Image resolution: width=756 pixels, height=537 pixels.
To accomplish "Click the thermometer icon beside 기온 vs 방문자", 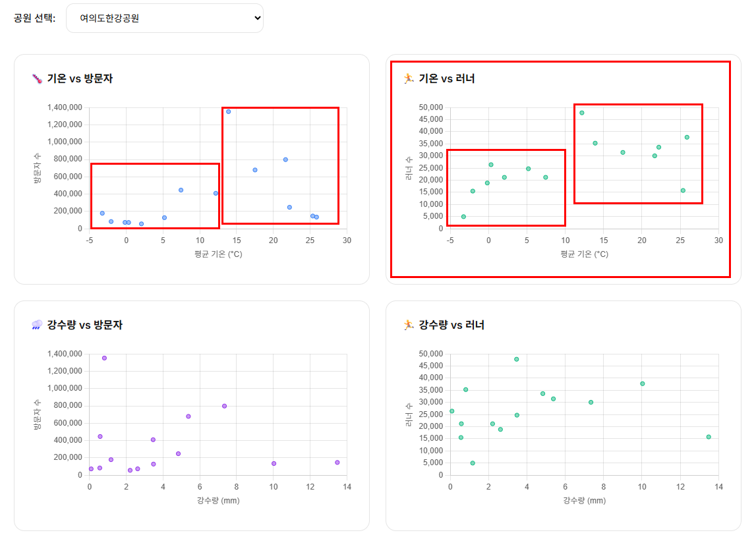I will 37,78.
